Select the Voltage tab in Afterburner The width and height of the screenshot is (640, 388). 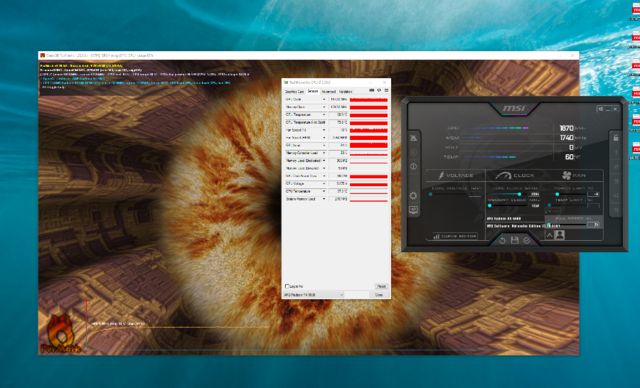coord(456,175)
